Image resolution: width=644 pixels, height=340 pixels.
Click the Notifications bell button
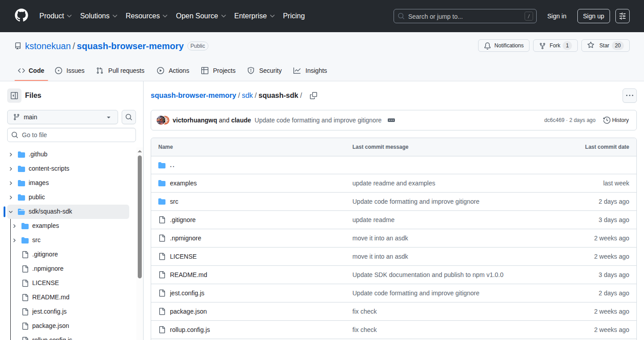[x=504, y=46]
